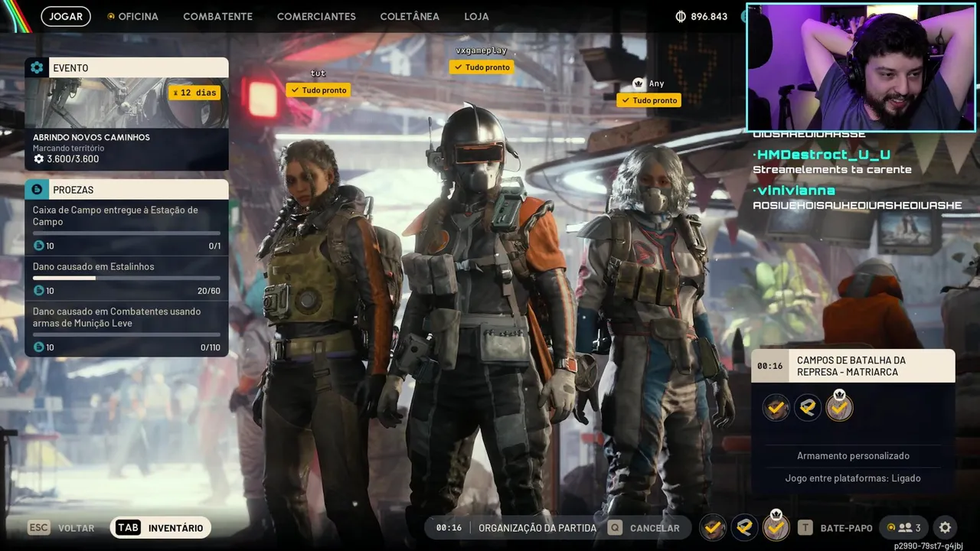Open the settings gear in the bottom bar
The height and width of the screenshot is (551, 980).
(946, 527)
